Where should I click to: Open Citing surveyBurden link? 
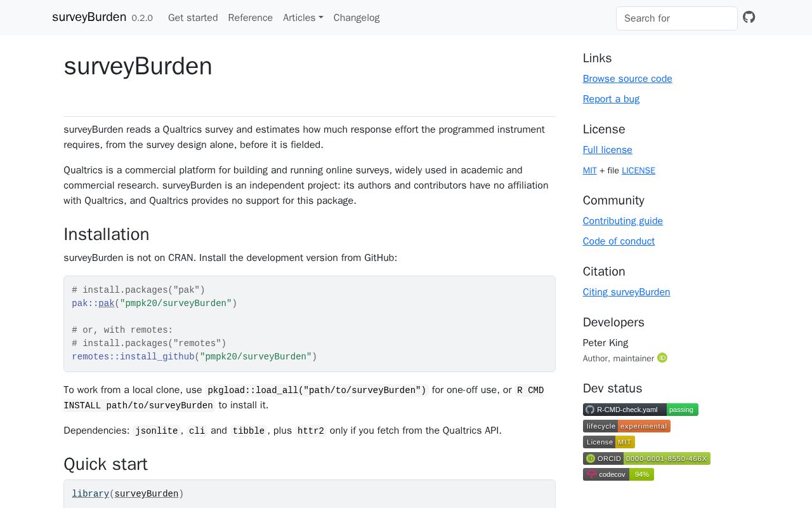(627, 292)
